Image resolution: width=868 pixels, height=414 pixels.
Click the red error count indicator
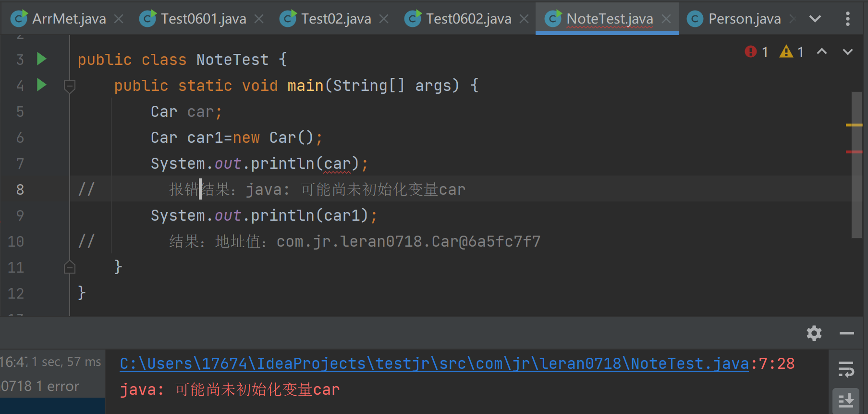point(757,51)
